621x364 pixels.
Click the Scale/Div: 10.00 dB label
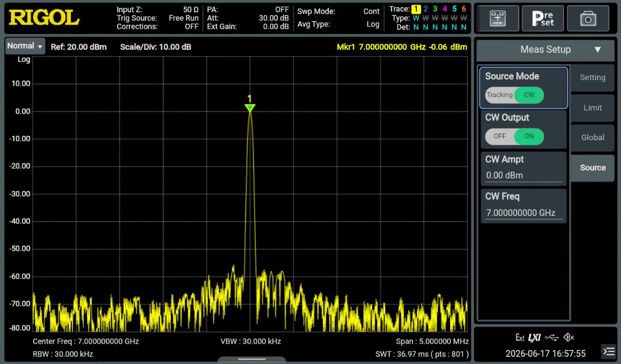tap(156, 47)
